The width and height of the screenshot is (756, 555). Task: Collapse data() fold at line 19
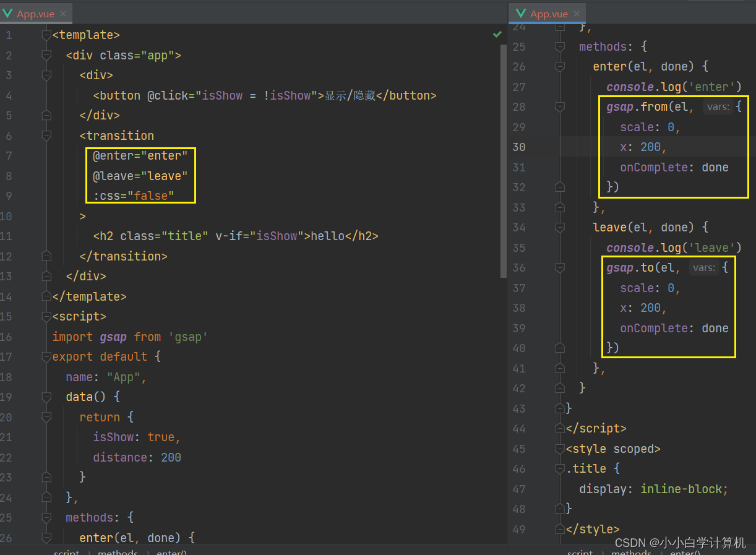coord(46,397)
